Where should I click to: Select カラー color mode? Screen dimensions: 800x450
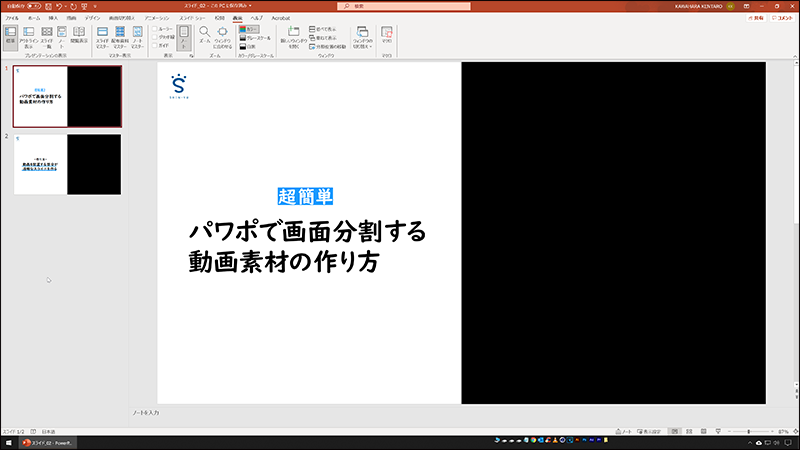click(x=249, y=29)
